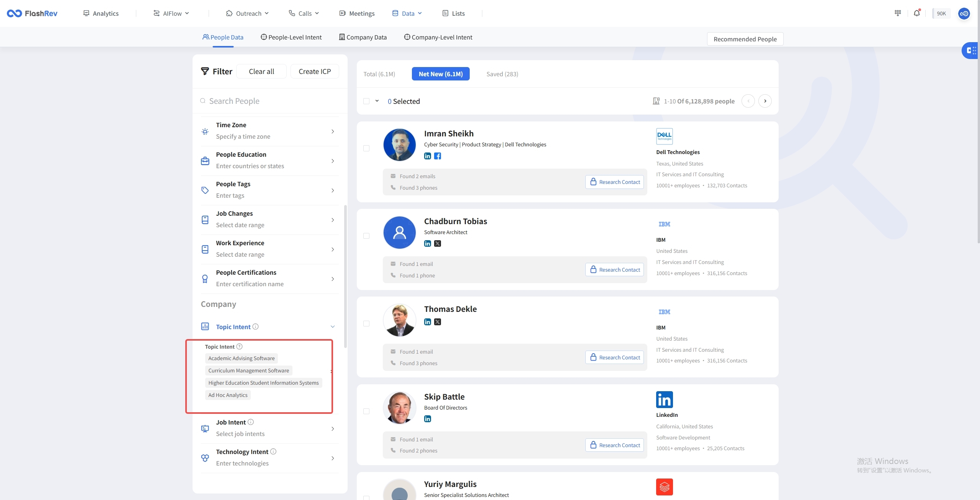Open the Lists page
980x500 pixels.
click(x=454, y=13)
